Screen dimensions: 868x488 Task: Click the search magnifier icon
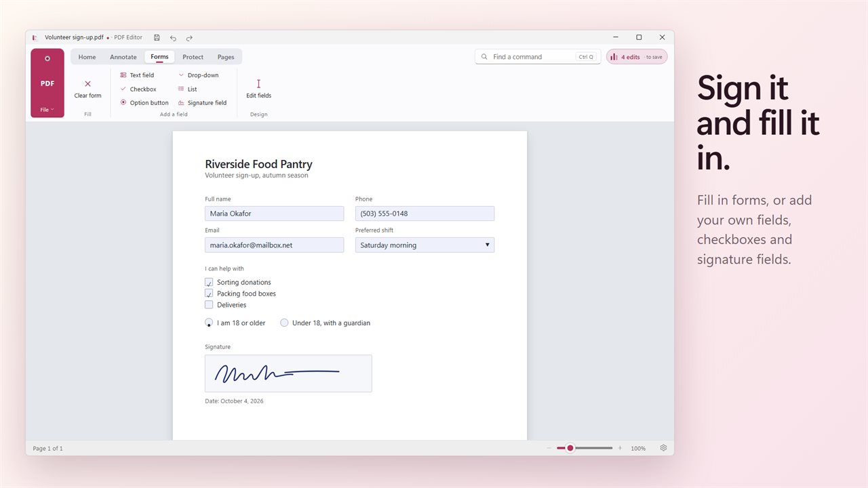point(484,57)
